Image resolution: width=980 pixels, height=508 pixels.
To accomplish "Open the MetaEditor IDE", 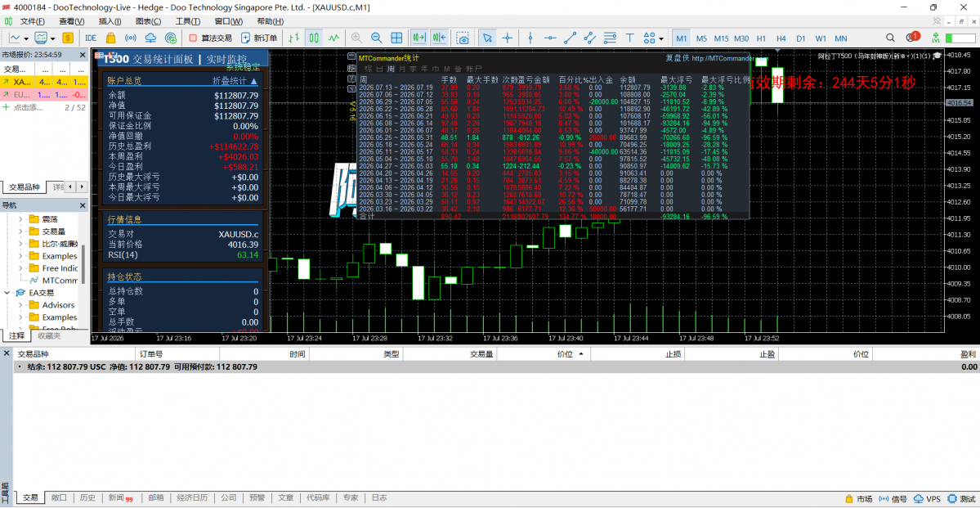I will point(91,38).
